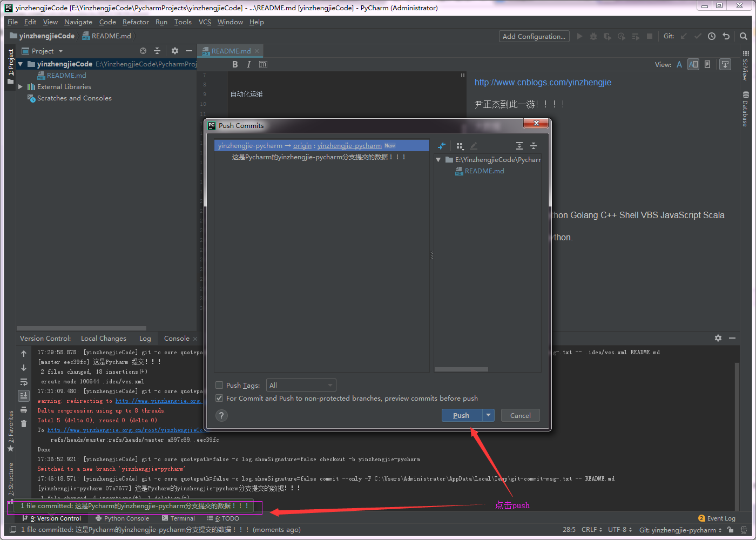Open Show History clock icon near Git
This screenshot has height=540, width=756.
(x=711, y=36)
